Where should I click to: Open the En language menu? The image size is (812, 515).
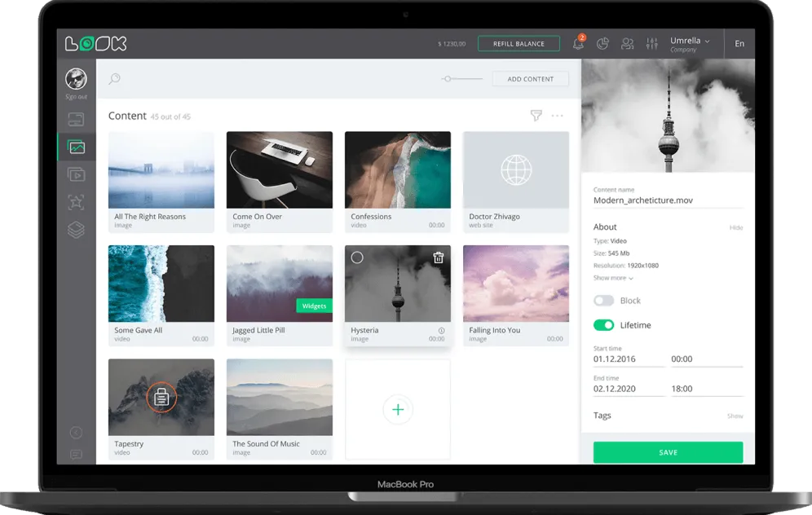point(739,43)
